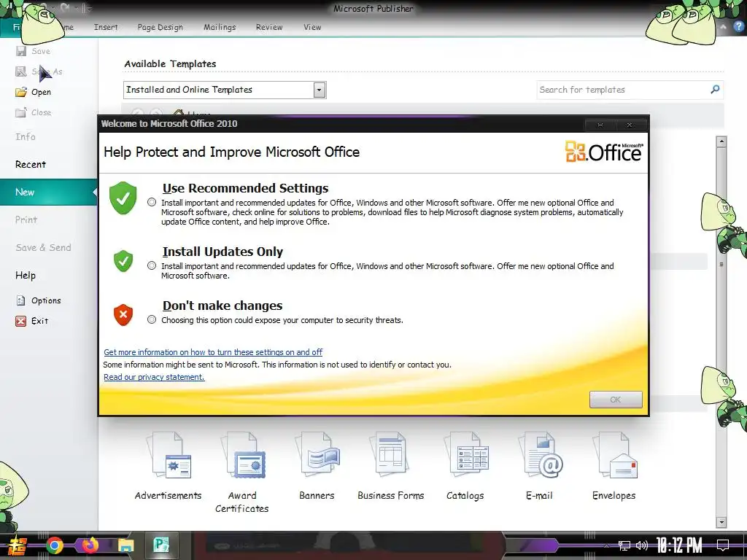747x560 pixels.
Task: Click the magnifier search icon for templates
Action: pyautogui.click(x=715, y=90)
